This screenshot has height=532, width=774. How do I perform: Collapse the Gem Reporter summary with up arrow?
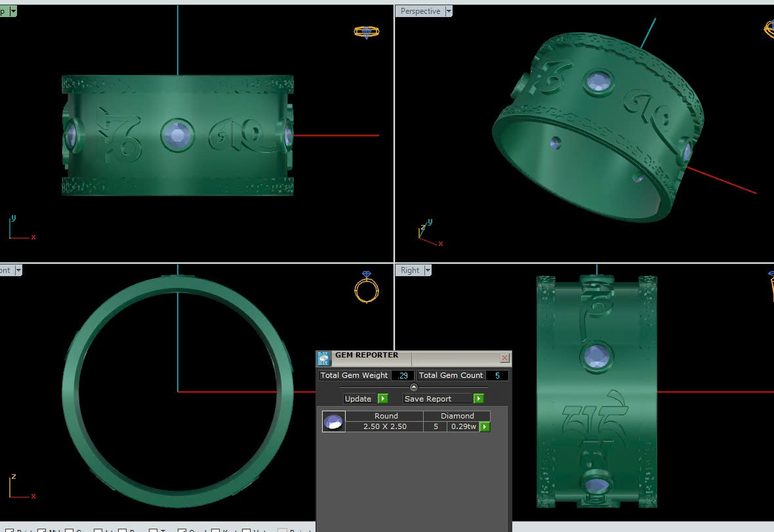tap(413, 387)
